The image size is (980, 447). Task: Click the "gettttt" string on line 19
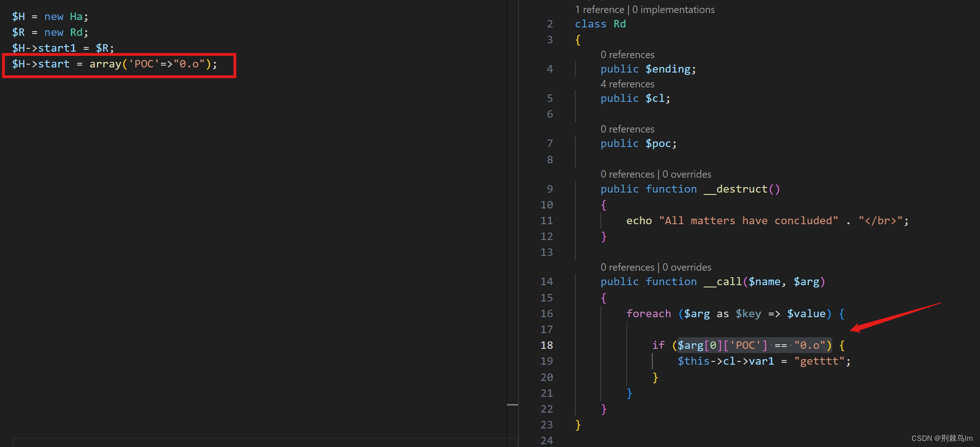(819, 361)
